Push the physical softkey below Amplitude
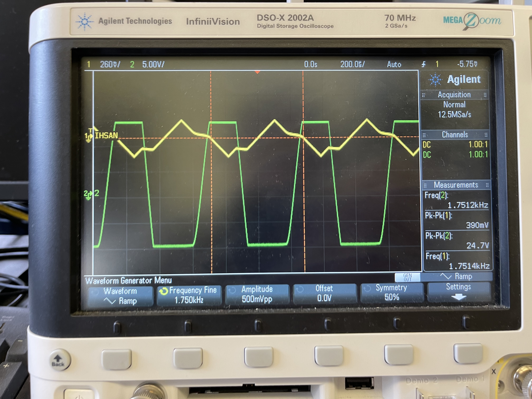 (259, 357)
